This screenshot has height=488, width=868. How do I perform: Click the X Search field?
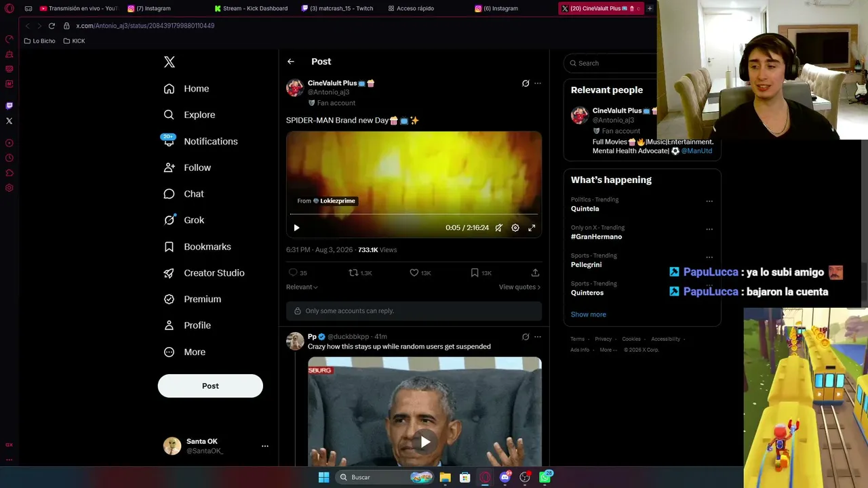(x=610, y=63)
